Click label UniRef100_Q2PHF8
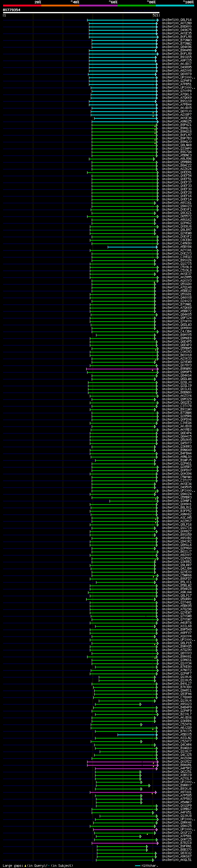Viewport: 197px width, 868px height. coord(177,81)
